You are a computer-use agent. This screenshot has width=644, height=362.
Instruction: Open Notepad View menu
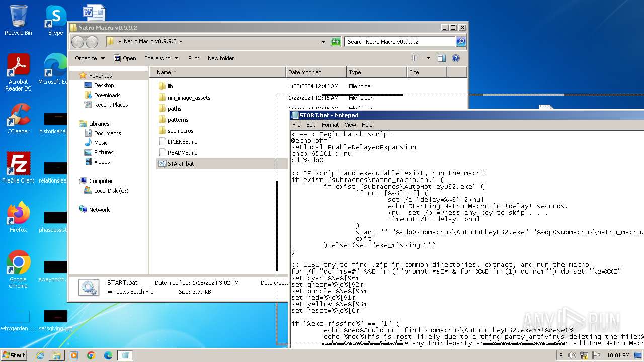click(x=350, y=125)
